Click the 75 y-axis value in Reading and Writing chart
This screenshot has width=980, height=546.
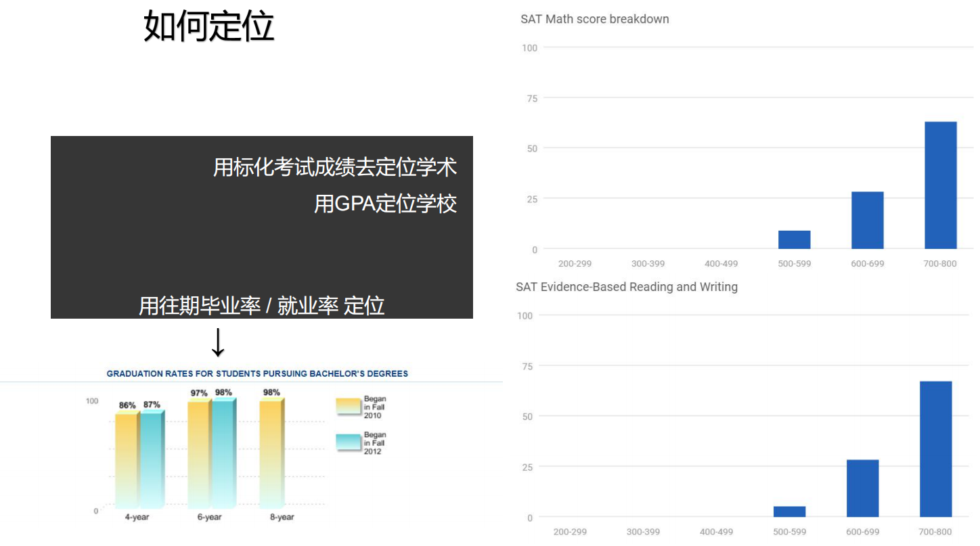[527, 366]
